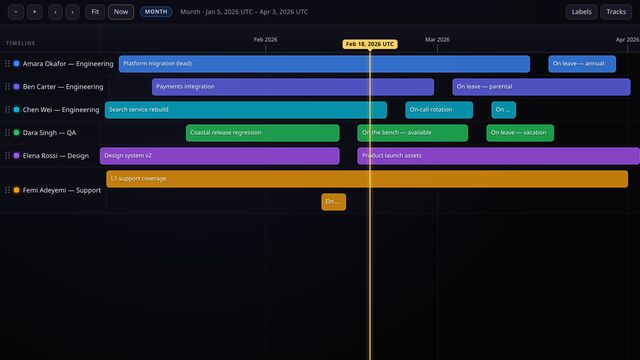Screen dimensions: 640x360
Task: Grab the drag handle for Amara Okafor row
Action: [x=7, y=64]
